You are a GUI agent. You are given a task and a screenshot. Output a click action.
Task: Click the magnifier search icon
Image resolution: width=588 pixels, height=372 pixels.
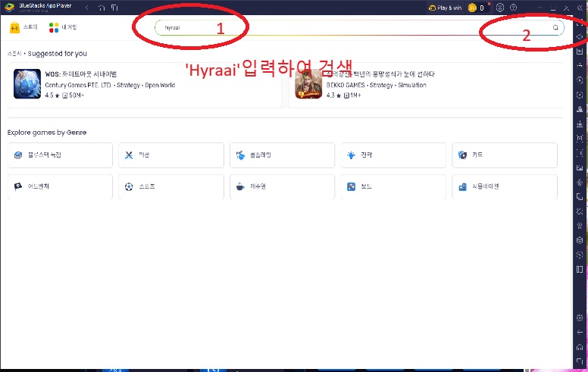coord(555,27)
